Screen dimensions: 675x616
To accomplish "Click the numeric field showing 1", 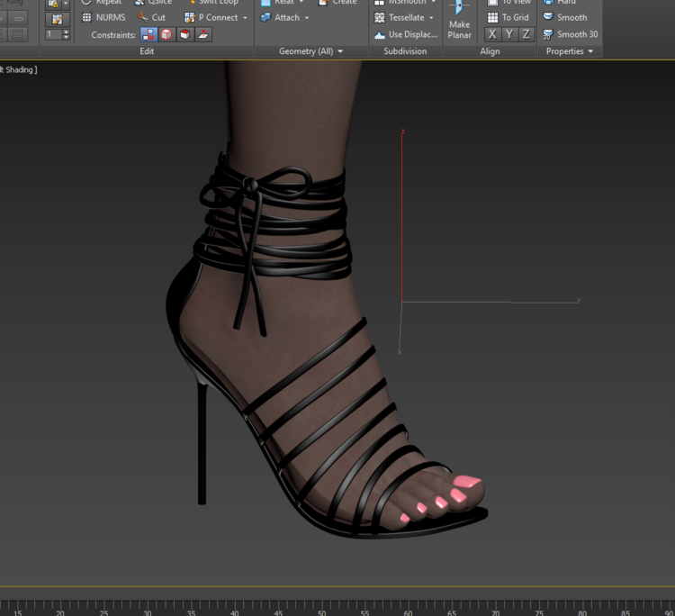I will coord(54,34).
